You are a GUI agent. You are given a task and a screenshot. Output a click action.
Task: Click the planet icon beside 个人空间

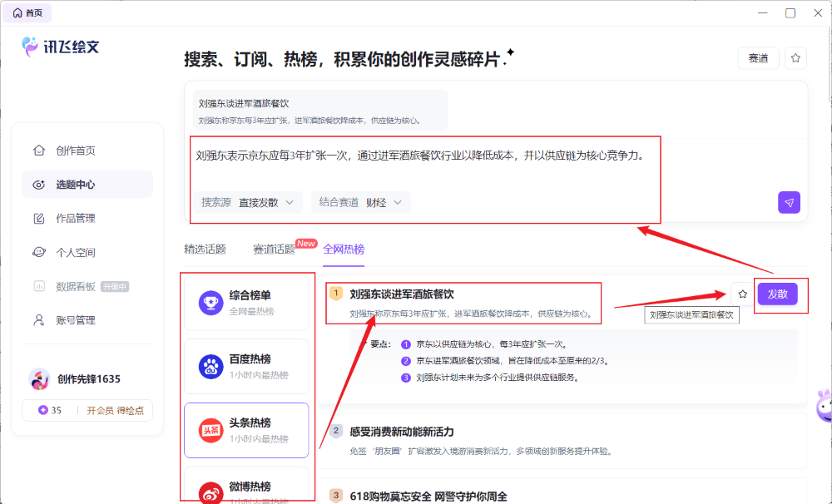coord(39,252)
